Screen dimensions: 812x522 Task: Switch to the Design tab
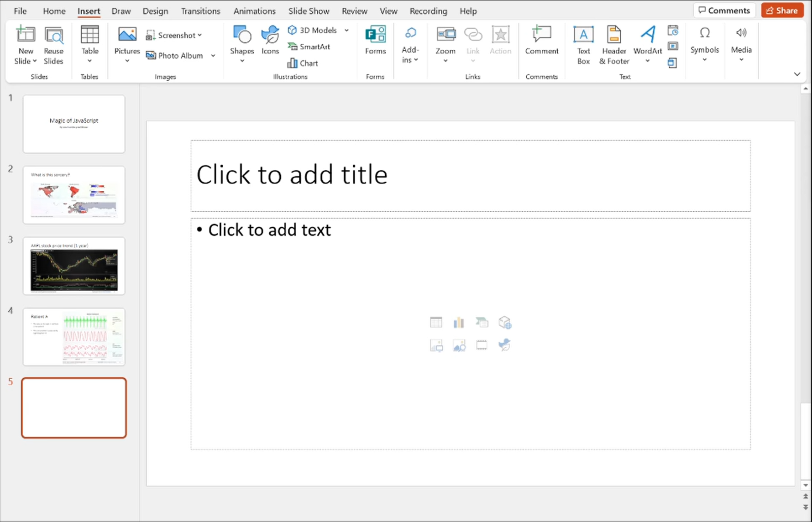pyautogui.click(x=155, y=11)
